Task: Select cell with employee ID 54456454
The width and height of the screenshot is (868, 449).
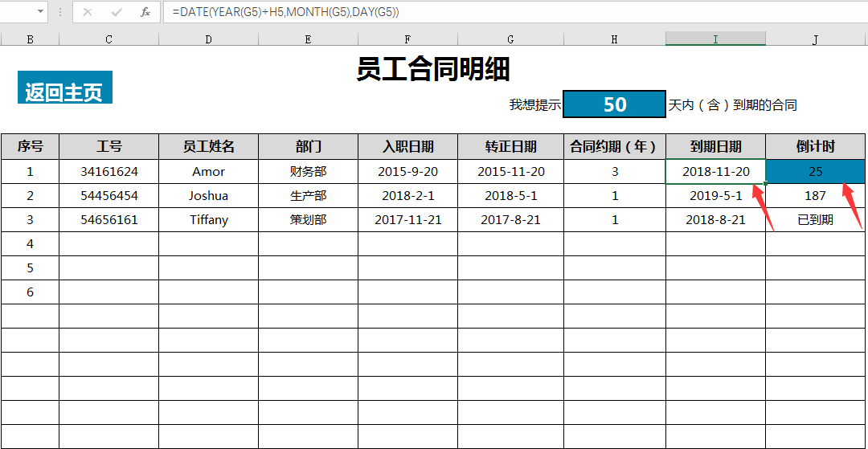Action: pos(109,196)
